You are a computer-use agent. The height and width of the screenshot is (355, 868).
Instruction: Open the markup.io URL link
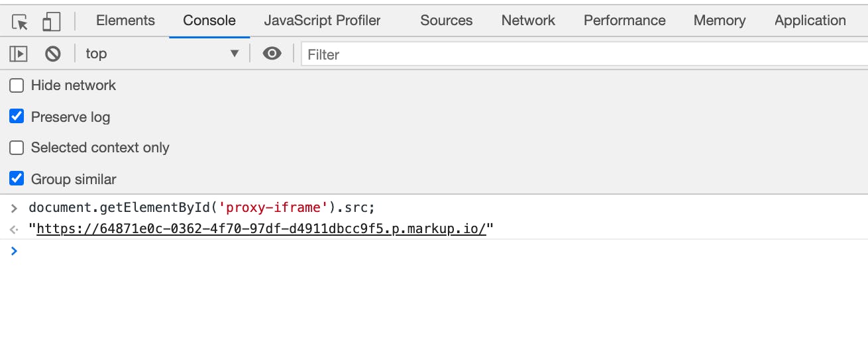(x=261, y=229)
